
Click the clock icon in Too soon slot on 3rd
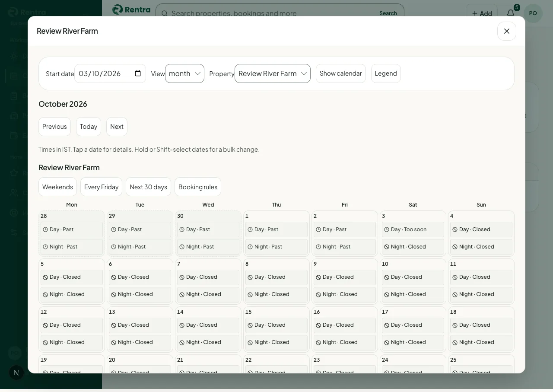click(387, 229)
